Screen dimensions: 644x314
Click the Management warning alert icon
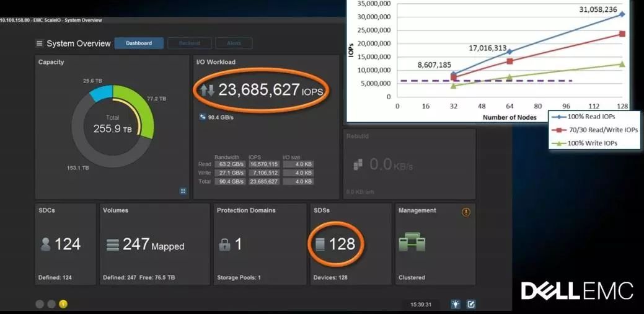click(x=466, y=212)
